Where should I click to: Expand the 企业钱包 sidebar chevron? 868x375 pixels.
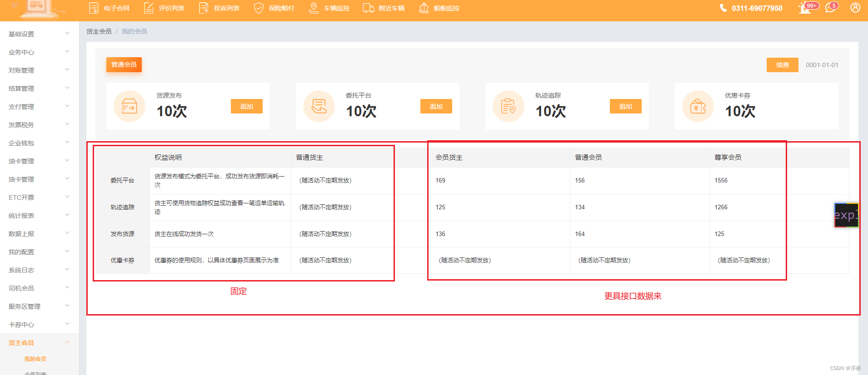tap(67, 143)
